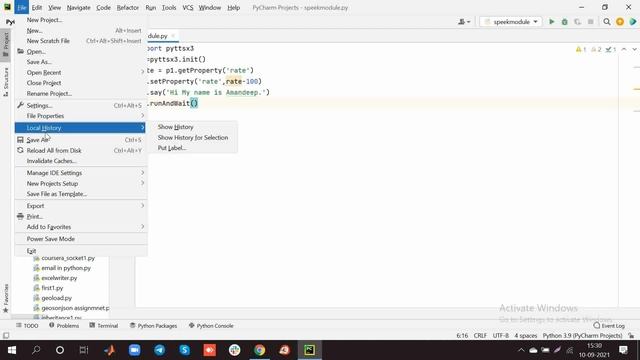Open Zoom from the taskbar

(x=135, y=350)
